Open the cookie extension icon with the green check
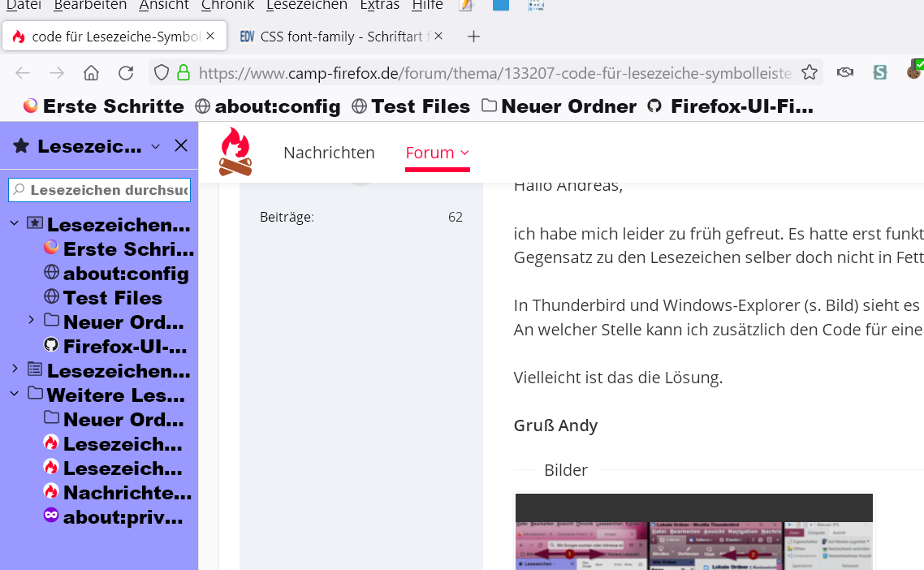Viewport: 924px width, 570px height. (x=914, y=70)
